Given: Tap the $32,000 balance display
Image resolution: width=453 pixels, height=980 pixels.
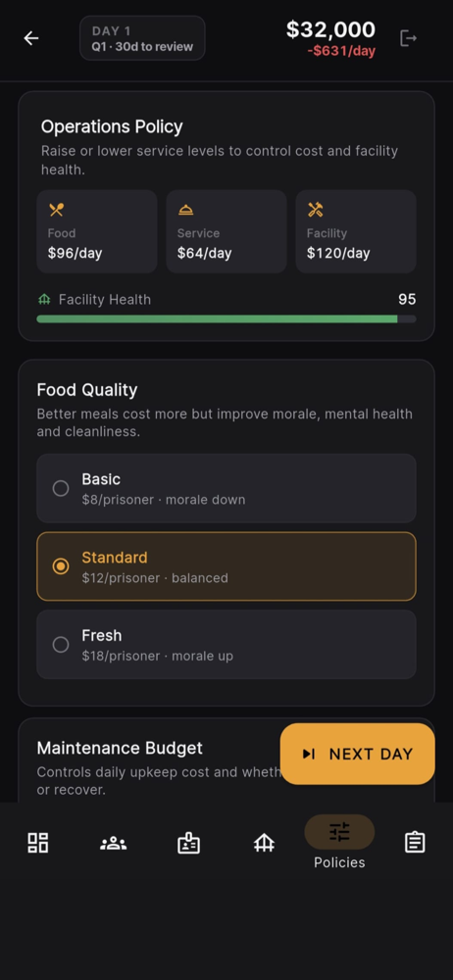Looking at the screenshot, I should click(330, 29).
